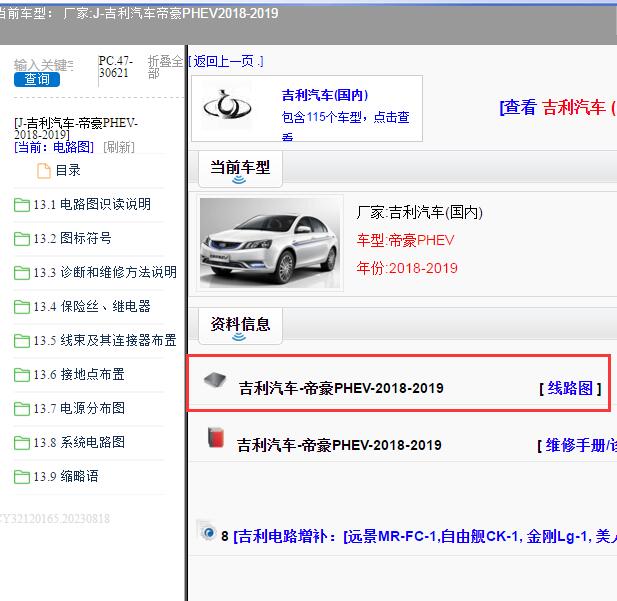The height and width of the screenshot is (601, 617).
Task: Click the 当前:电路图 link
Action: point(54,147)
